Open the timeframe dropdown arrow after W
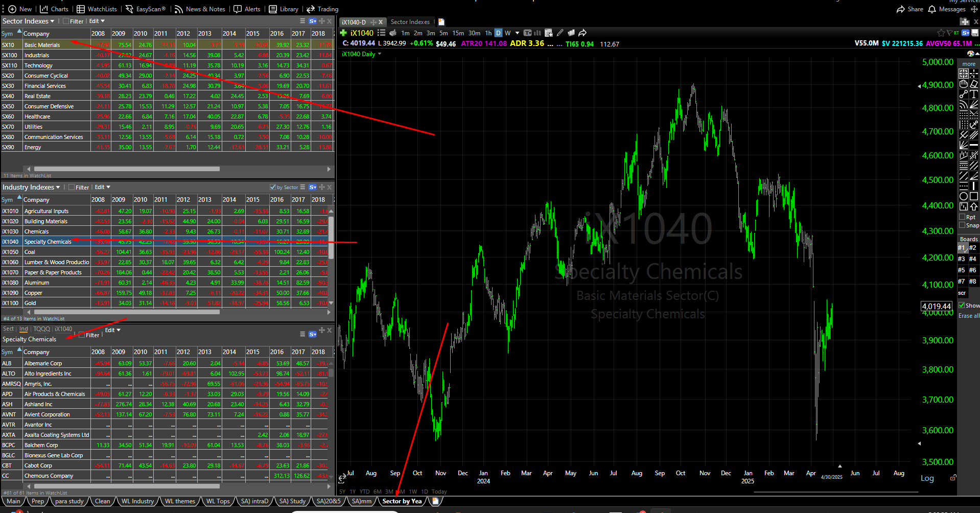This screenshot has height=513, width=980. click(517, 33)
